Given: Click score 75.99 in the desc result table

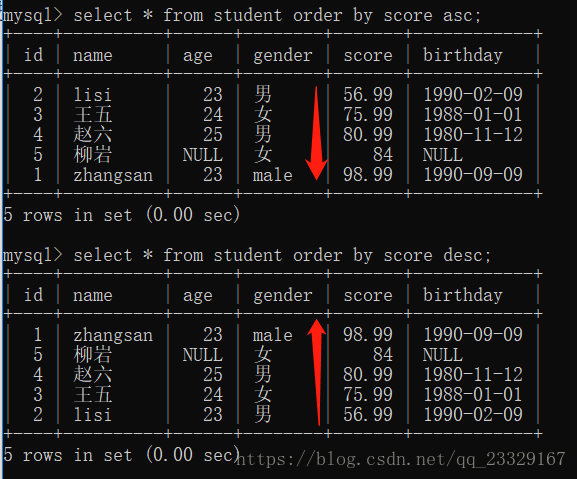Looking at the screenshot, I should 368,395.
